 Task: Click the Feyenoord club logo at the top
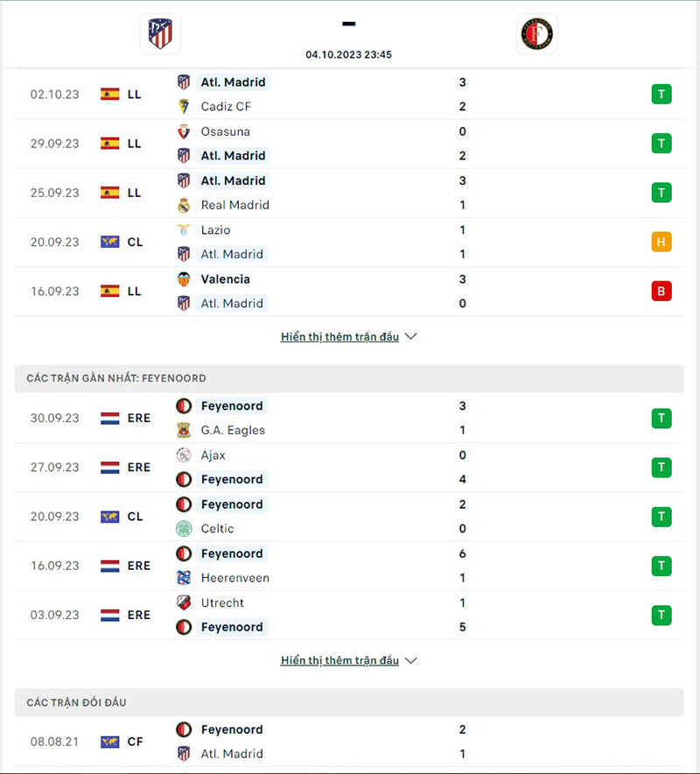pos(536,34)
